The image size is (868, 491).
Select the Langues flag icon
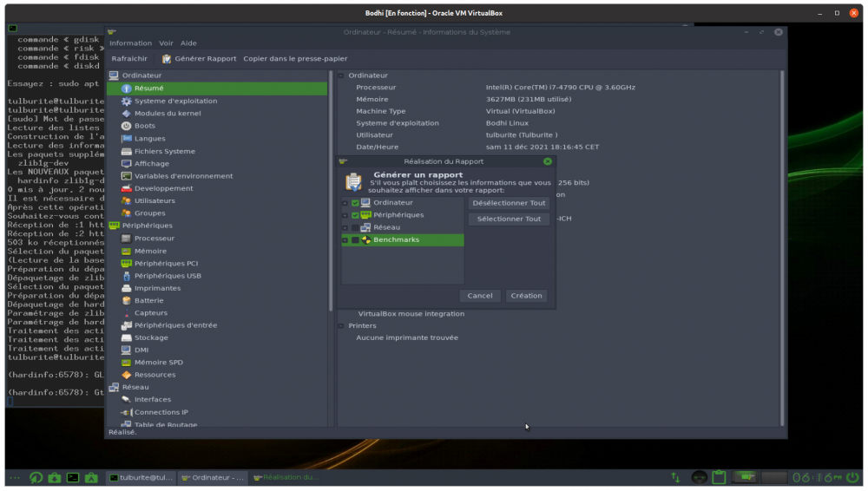(126, 139)
